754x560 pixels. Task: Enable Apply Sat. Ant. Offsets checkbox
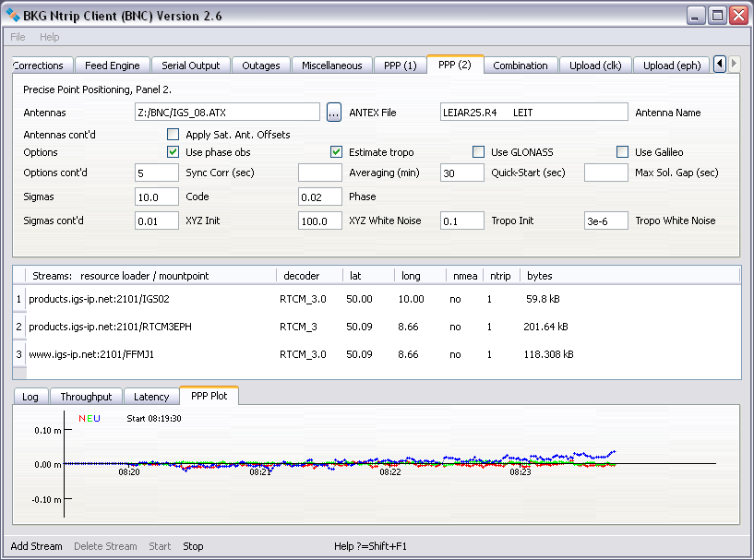point(173,135)
